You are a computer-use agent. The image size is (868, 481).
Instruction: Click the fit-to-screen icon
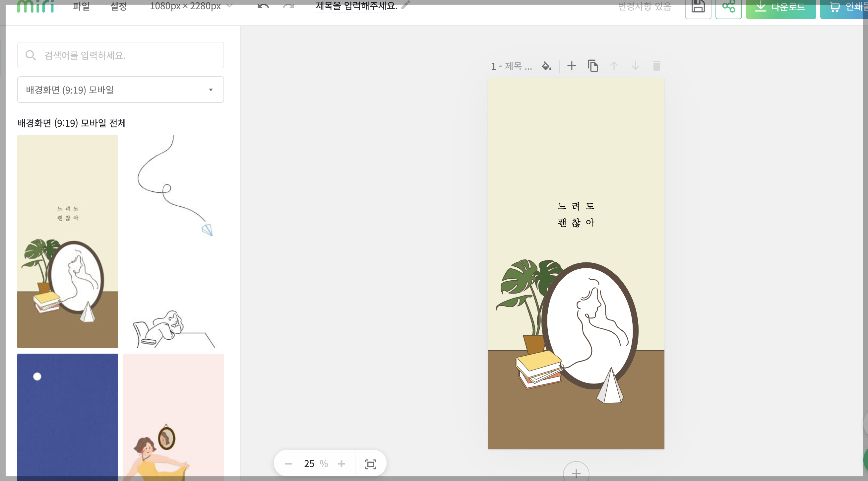(x=370, y=464)
